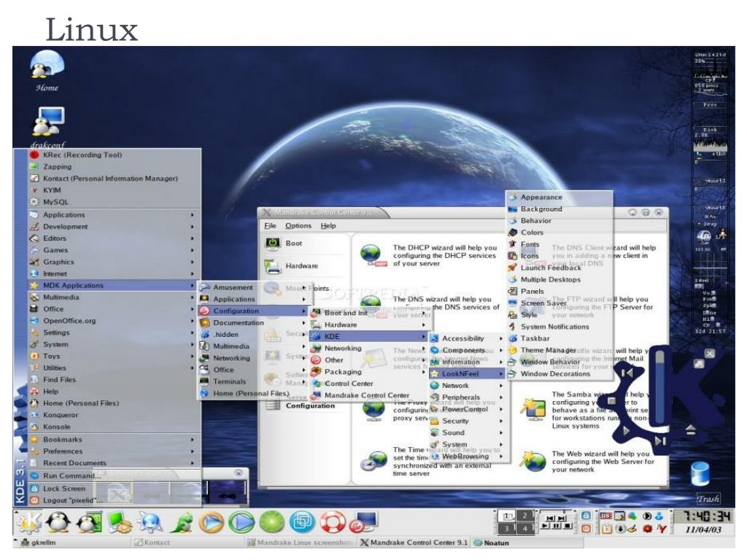747x560 pixels.
Task: Click the eject button on the Noatun player
Action: (x=691, y=430)
